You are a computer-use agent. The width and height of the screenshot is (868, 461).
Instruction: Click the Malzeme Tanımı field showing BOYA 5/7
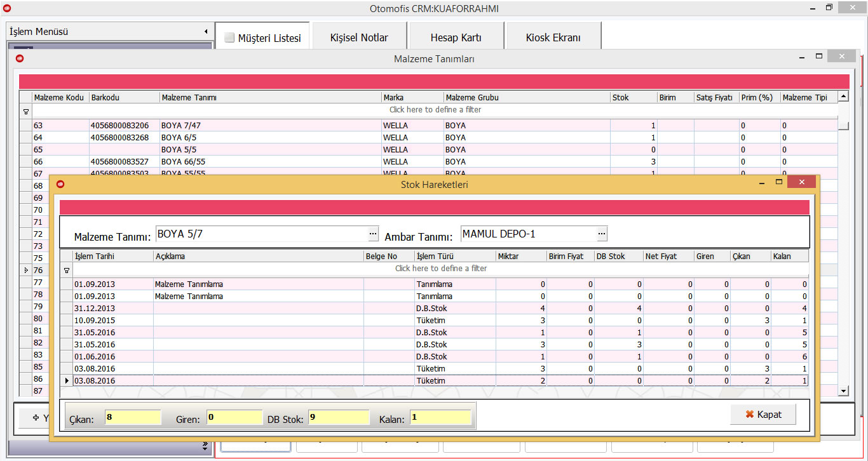point(261,234)
